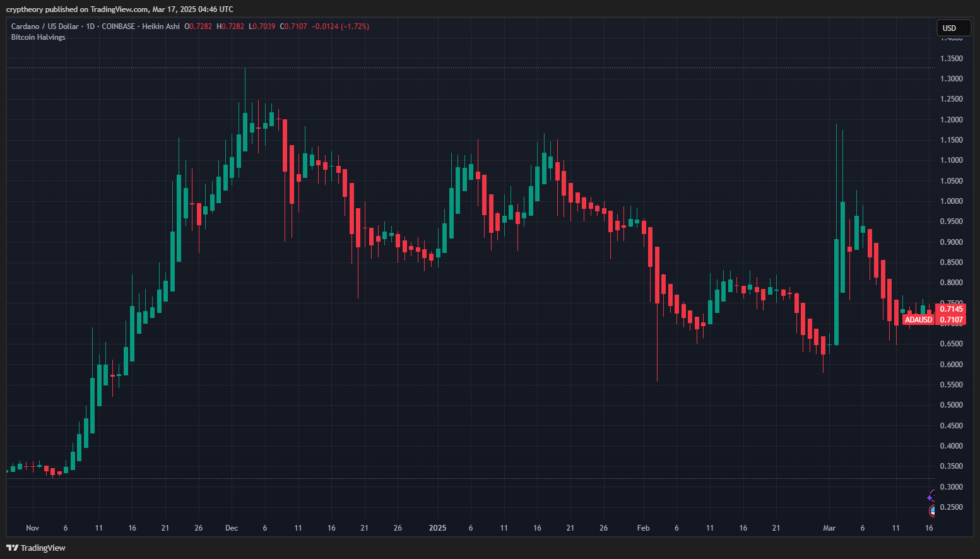The width and height of the screenshot is (980, 559).
Task: Click the 1.3000 level on price scale
Action: (951, 79)
